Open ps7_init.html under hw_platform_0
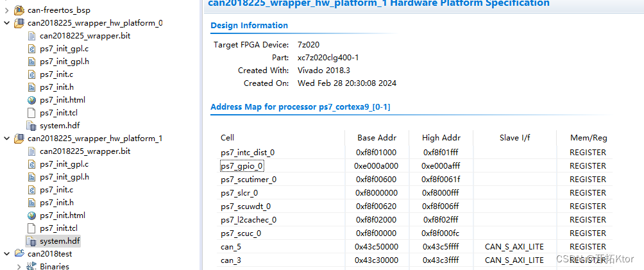644x270 pixels. [x=62, y=100]
